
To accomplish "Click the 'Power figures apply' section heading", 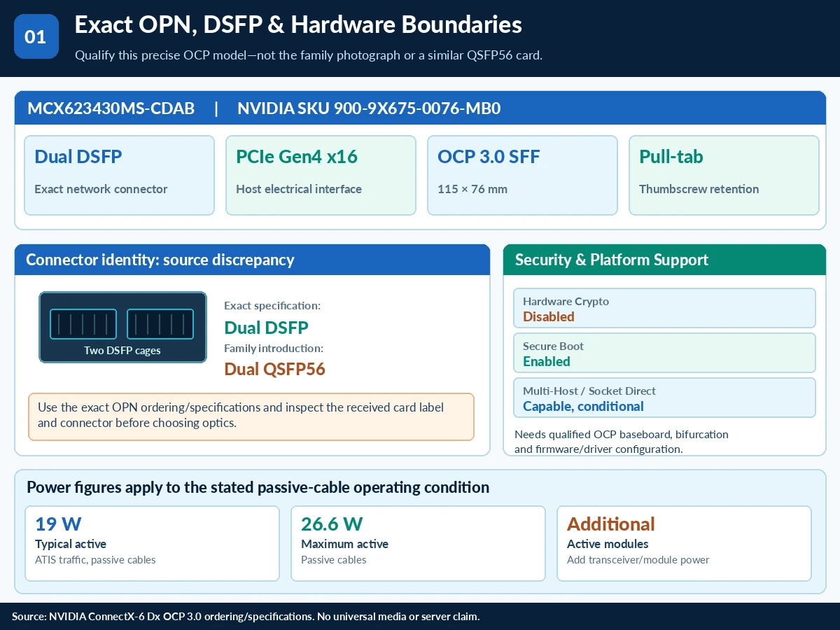I will tap(258, 487).
